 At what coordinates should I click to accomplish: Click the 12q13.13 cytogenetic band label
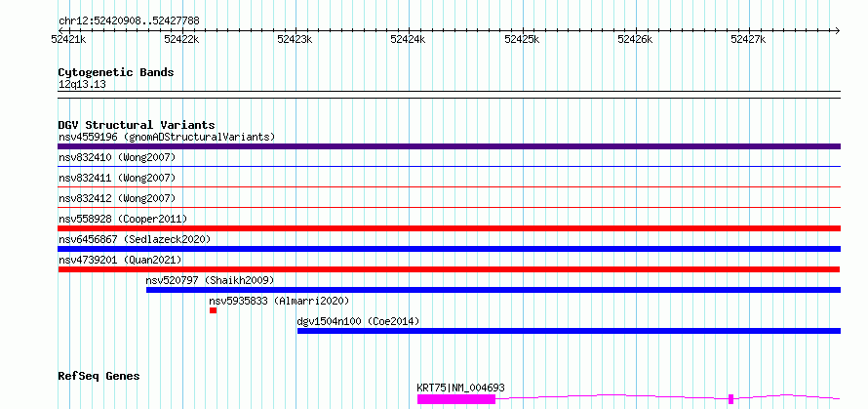coord(82,85)
